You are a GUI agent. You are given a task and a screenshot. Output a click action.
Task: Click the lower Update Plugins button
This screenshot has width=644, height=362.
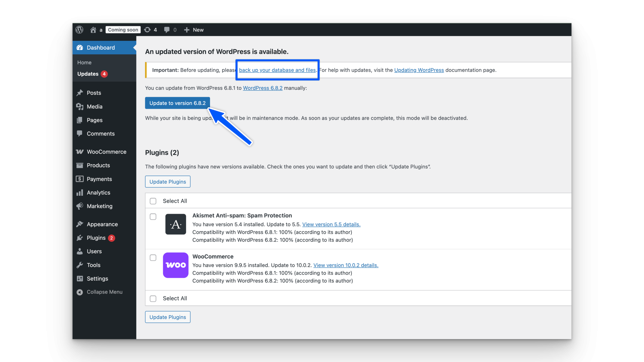point(168,317)
